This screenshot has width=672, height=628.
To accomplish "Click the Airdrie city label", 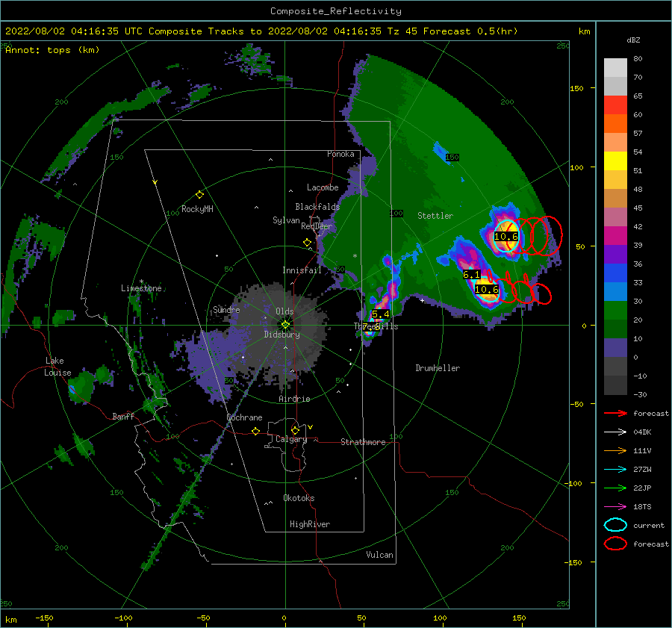I will click(294, 399).
